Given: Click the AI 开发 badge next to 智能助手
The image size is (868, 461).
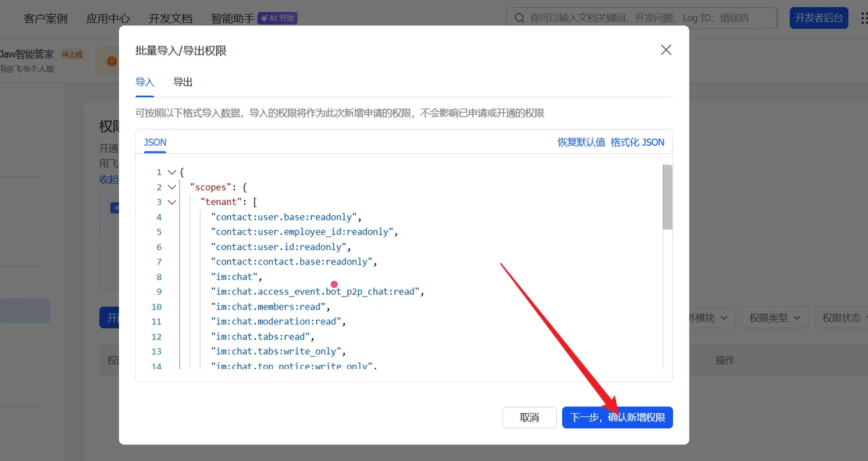Looking at the screenshot, I should click(x=278, y=18).
